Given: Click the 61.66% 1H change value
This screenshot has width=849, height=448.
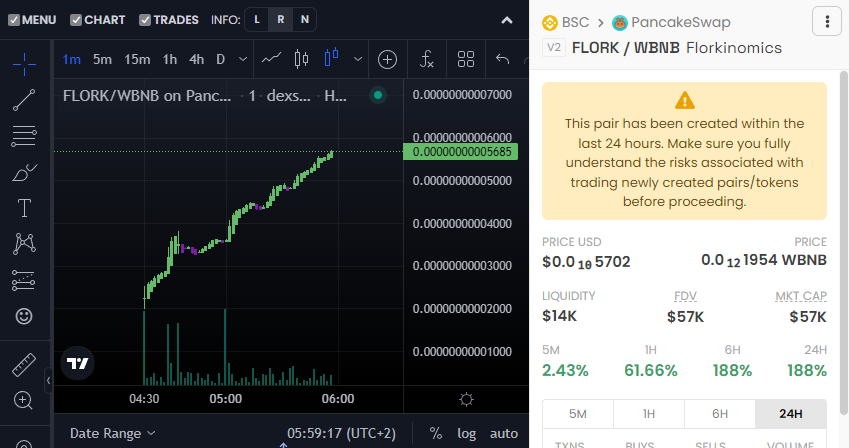Looking at the screenshot, I should 650,371.
